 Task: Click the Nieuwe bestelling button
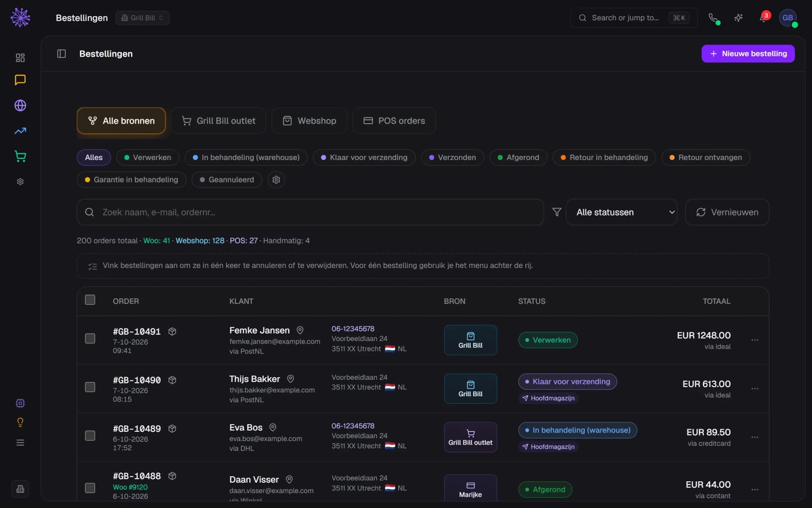click(x=748, y=54)
